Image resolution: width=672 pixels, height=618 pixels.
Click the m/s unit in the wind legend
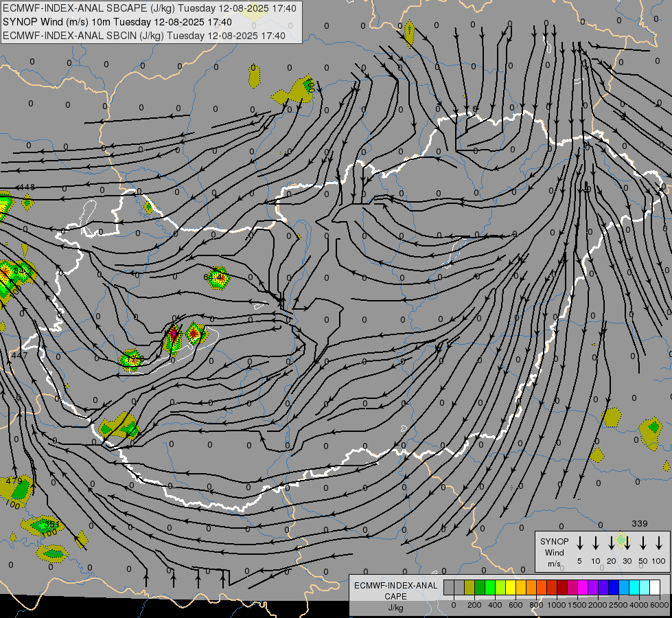pyautogui.click(x=554, y=564)
